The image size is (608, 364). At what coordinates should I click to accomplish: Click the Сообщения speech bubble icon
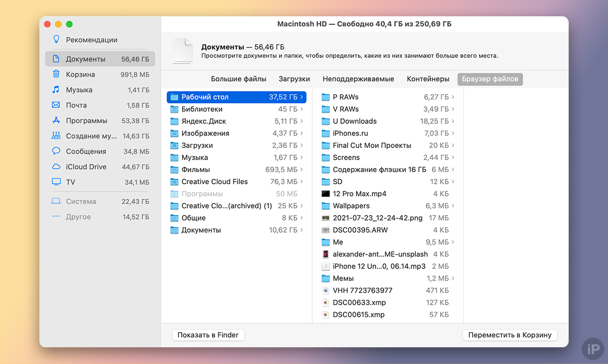[x=56, y=151]
